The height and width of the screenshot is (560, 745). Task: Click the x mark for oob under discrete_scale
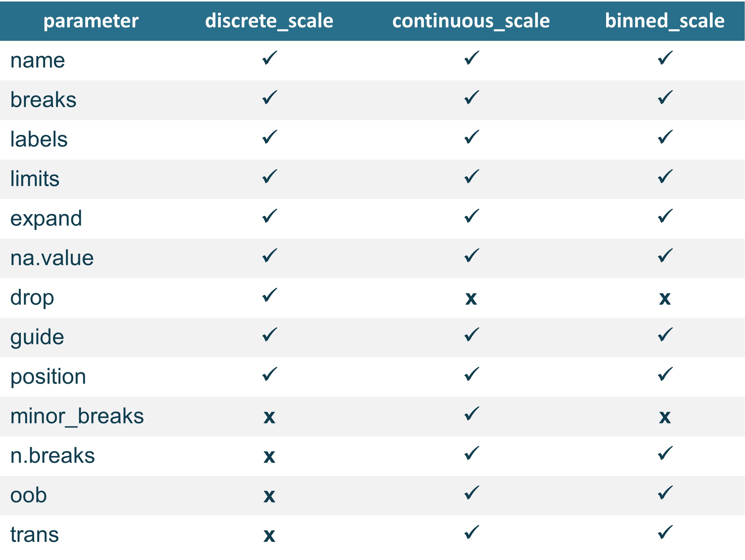(269, 496)
